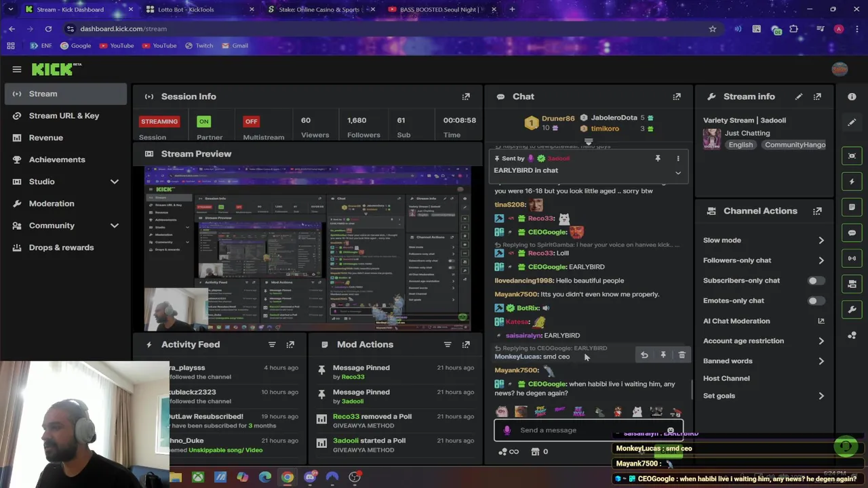Open the Gmail bookmark

tap(234, 45)
